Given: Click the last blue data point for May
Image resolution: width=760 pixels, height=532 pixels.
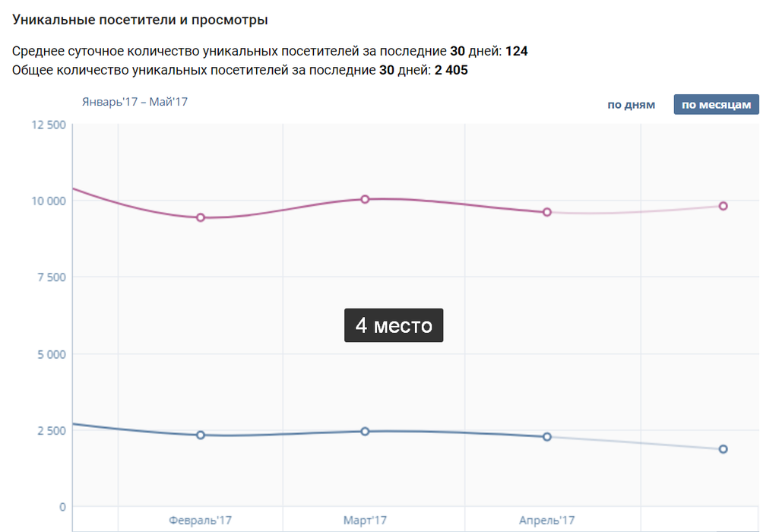Looking at the screenshot, I should (x=724, y=449).
